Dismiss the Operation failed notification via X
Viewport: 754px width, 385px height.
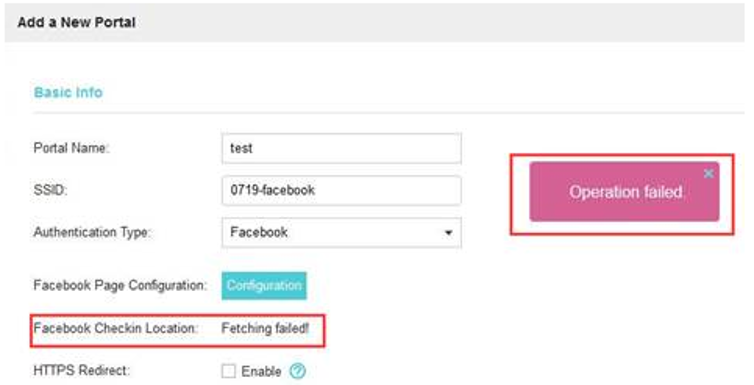[x=708, y=174]
